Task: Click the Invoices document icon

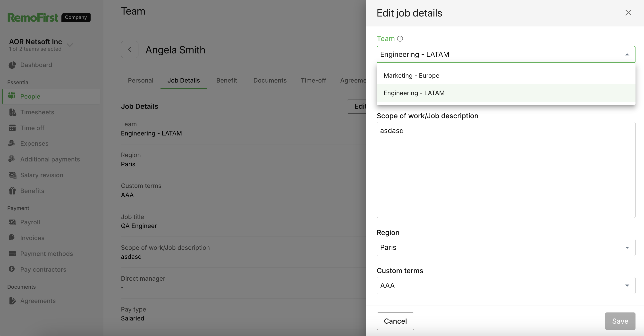Action: pyautogui.click(x=12, y=237)
